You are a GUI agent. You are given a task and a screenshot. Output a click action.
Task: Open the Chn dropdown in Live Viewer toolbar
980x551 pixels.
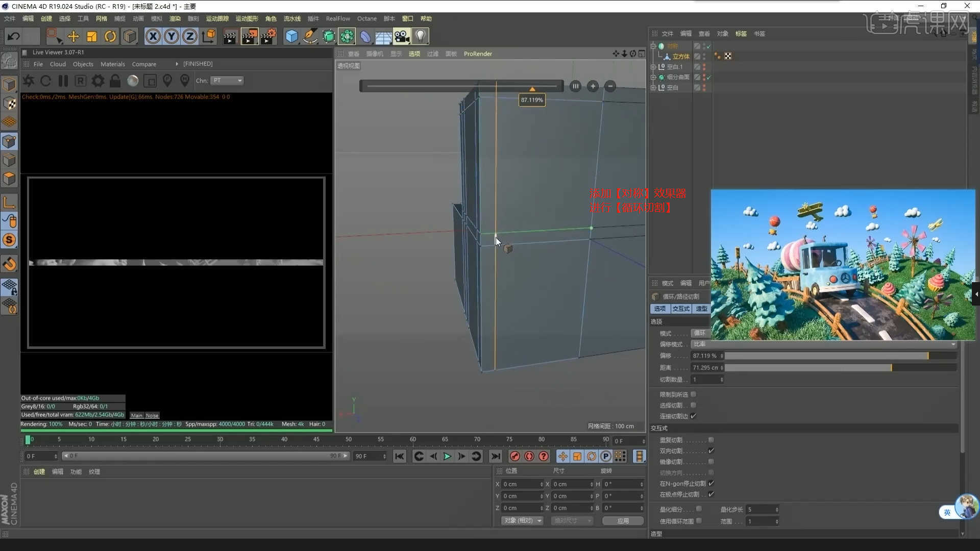point(227,80)
